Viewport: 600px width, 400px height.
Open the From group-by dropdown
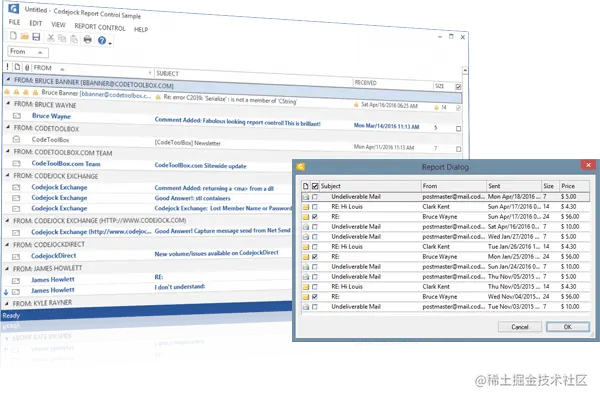[28, 52]
